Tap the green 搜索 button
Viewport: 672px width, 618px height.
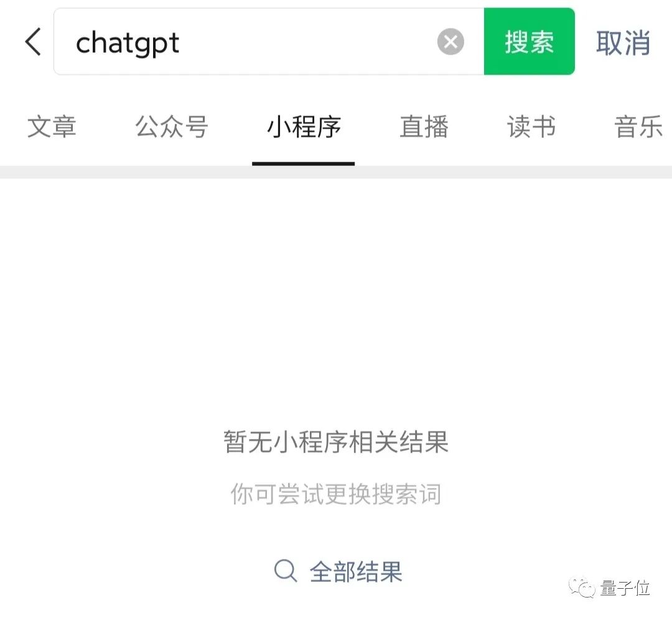[530, 42]
